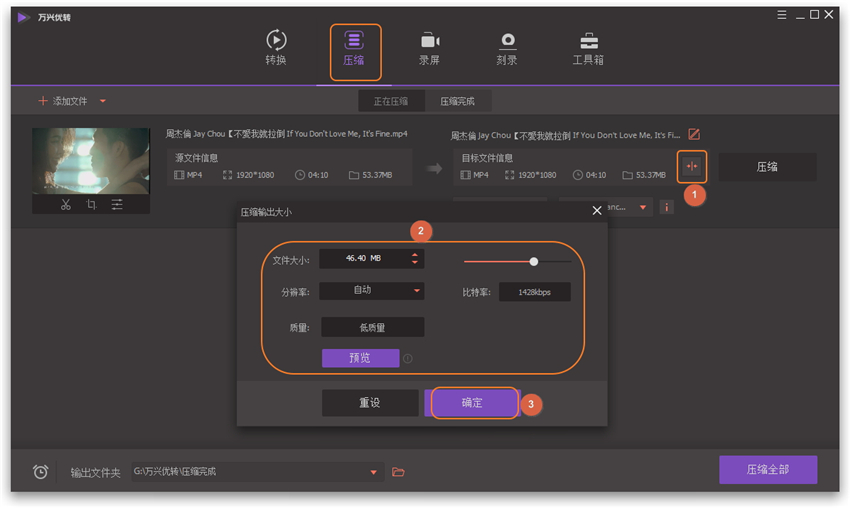Click the crop icon under the video thumbnail
Image resolution: width=850 pixels, height=508 pixels.
click(x=91, y=204)
